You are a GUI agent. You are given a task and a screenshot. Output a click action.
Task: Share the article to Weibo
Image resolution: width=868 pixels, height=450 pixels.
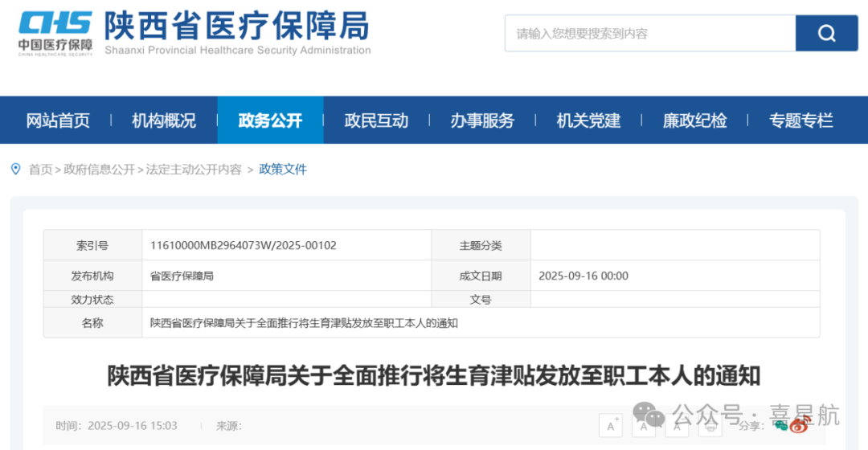pos(800,426)
